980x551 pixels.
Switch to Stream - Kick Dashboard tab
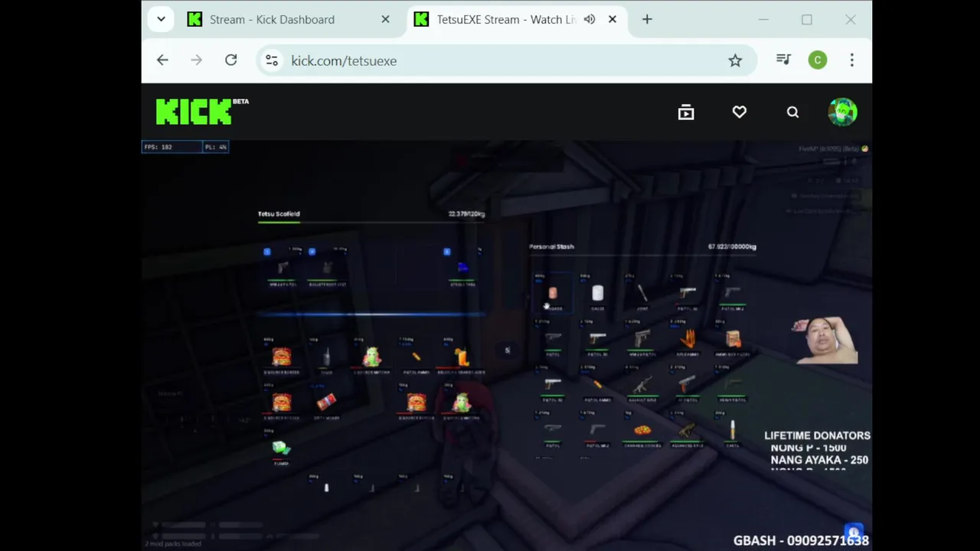pos(273,19)
